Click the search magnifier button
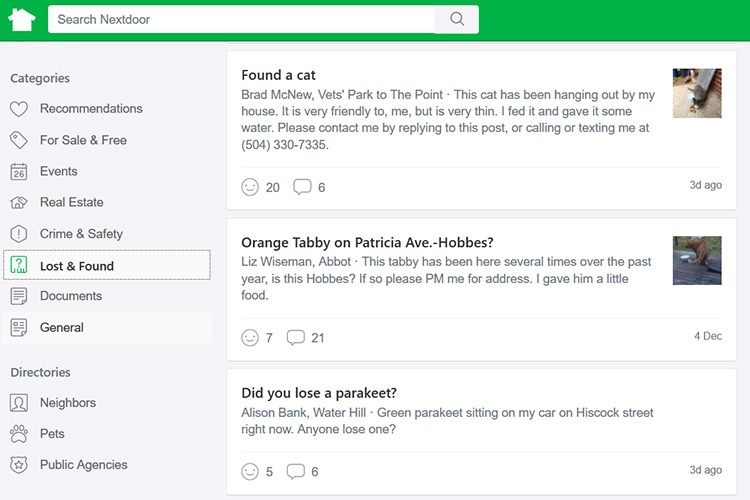 pyautogui.click(x=457, y=19)
